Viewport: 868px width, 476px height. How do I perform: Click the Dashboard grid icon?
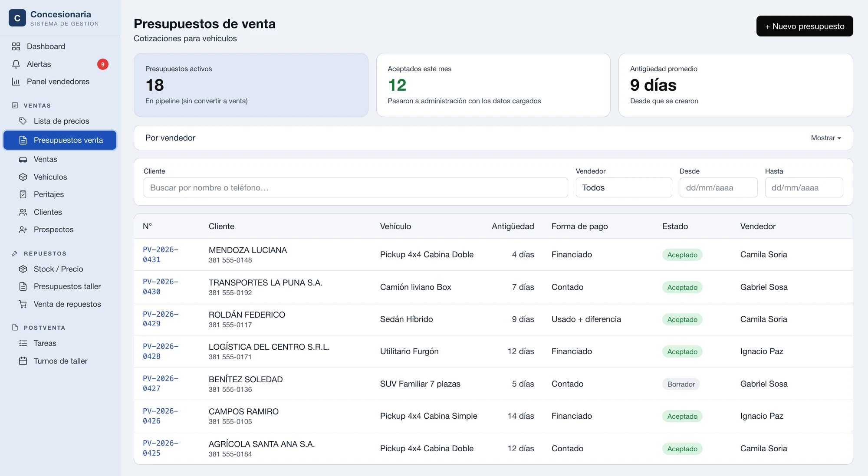point(16,46)
